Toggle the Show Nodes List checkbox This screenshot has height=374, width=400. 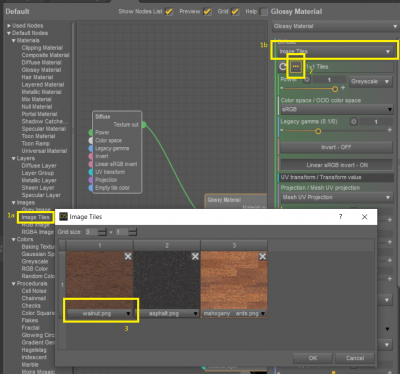click(x=169, y=12)
